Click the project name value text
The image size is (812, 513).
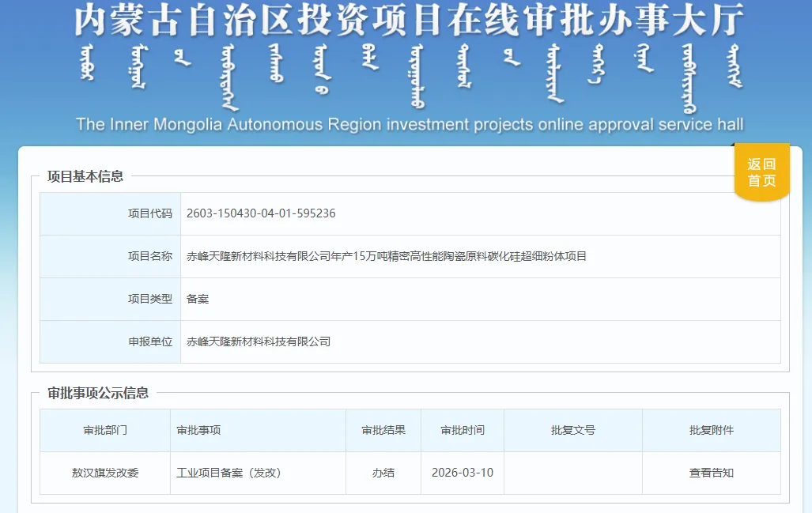click(x=386, y=256)
